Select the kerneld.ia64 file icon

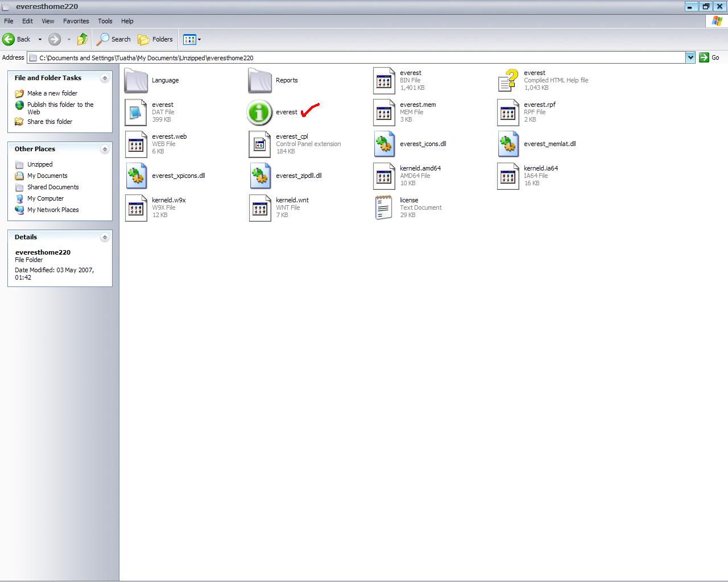pos(508,176)
